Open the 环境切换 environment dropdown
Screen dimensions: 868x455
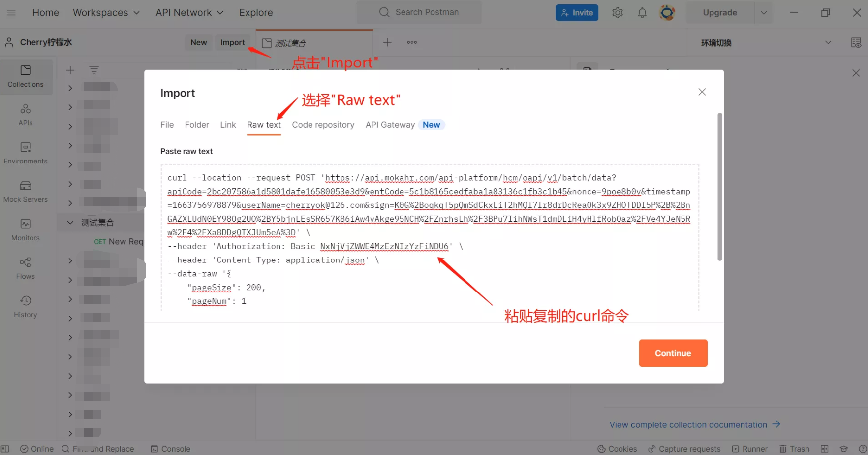coord(765,43)
